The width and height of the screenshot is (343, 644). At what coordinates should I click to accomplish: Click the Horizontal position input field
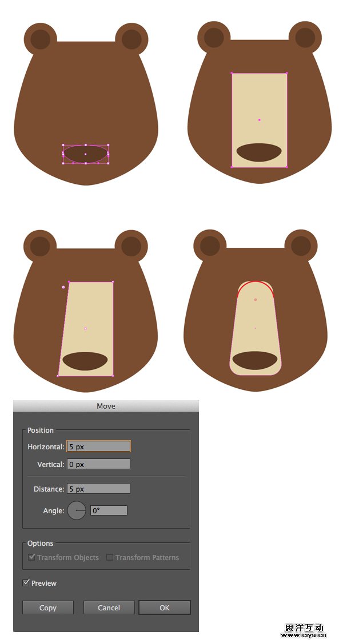(98, 446)
